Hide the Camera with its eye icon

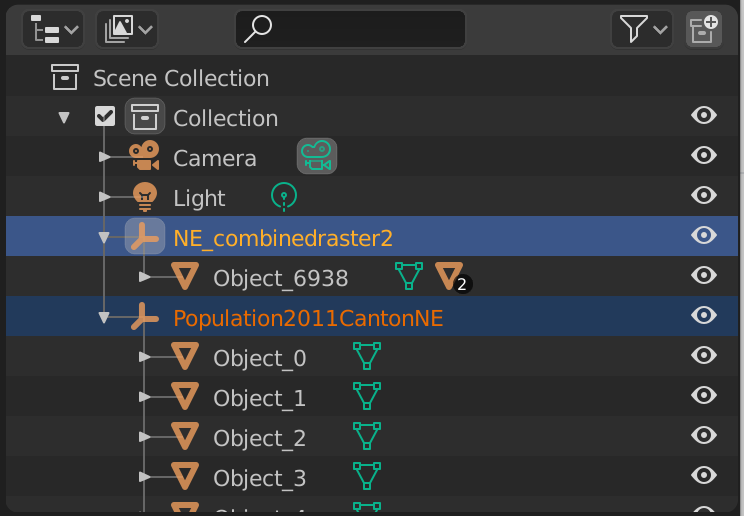coord(704,155)
